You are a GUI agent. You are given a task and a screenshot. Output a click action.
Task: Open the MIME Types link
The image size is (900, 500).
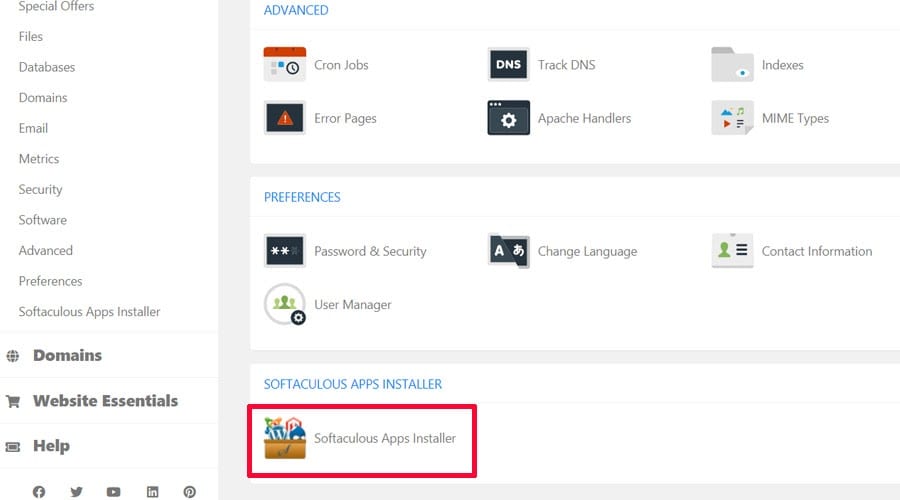coord(795,118)
